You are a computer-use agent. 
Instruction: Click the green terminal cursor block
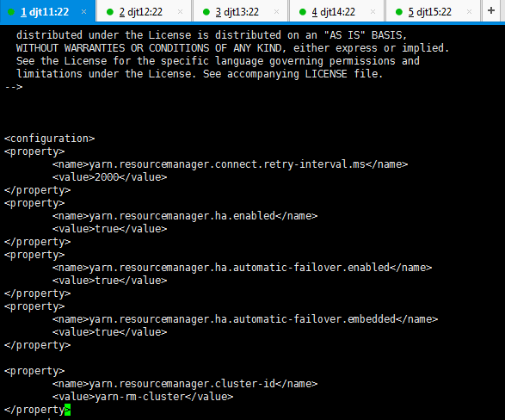click(x=67, y=410)
